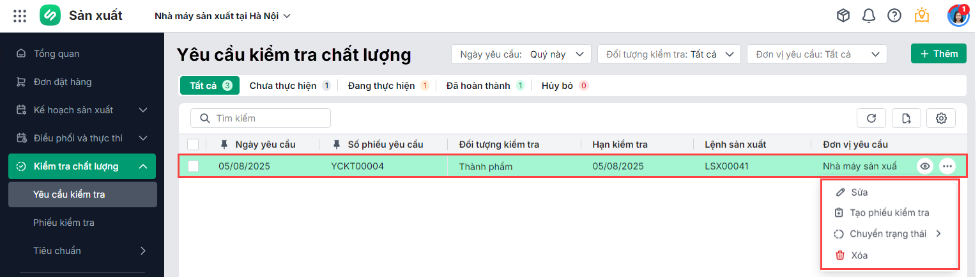Viewport: 980px width, 277px height.
Task: Select Tạo phiếu kiểm tra menu option
Action: pos(889,213)
